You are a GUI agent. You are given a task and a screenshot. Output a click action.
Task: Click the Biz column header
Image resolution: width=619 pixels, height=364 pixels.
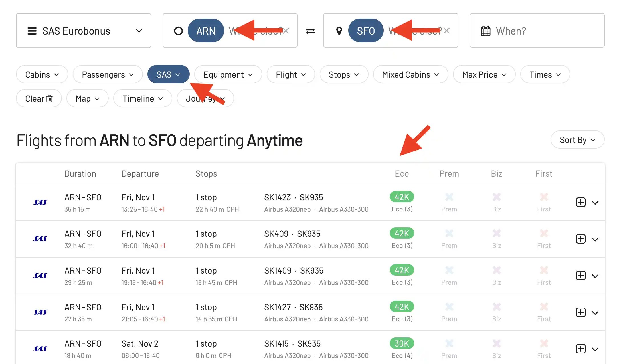click(496, 173)
